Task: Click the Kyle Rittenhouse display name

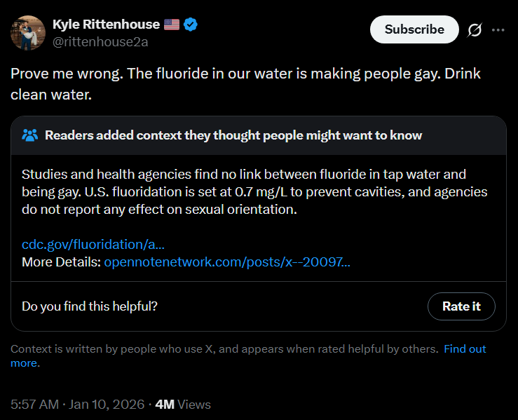Action: (106, 25)
